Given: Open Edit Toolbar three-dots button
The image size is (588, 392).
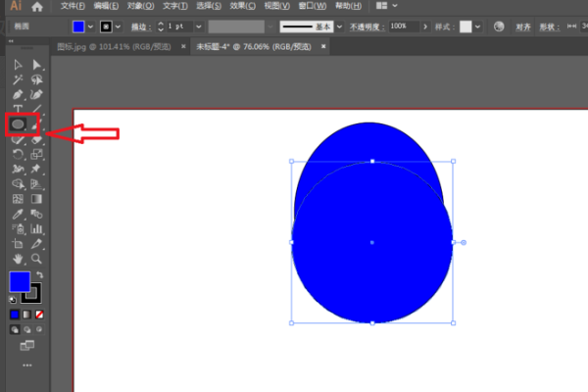Looking at the screenshot, I should point(26,366).
